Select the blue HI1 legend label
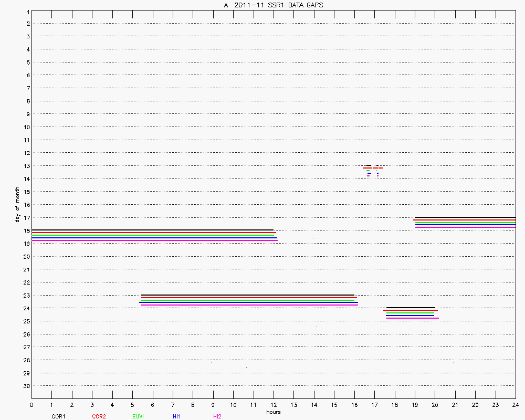This screenshot has width=525, height=420. click(x=177, y=416)
